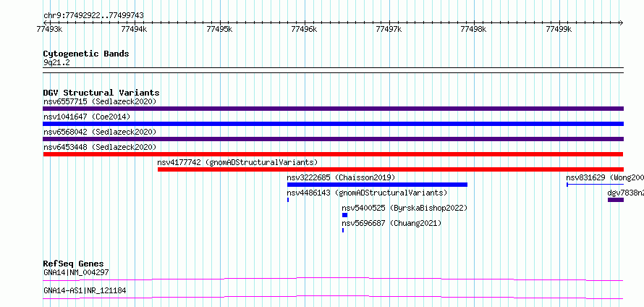The width and height of the screenshot is (644, 307).
Task: Click the nsv6453448 (Sedlazeck2020) label
Action: click(100, 147)
